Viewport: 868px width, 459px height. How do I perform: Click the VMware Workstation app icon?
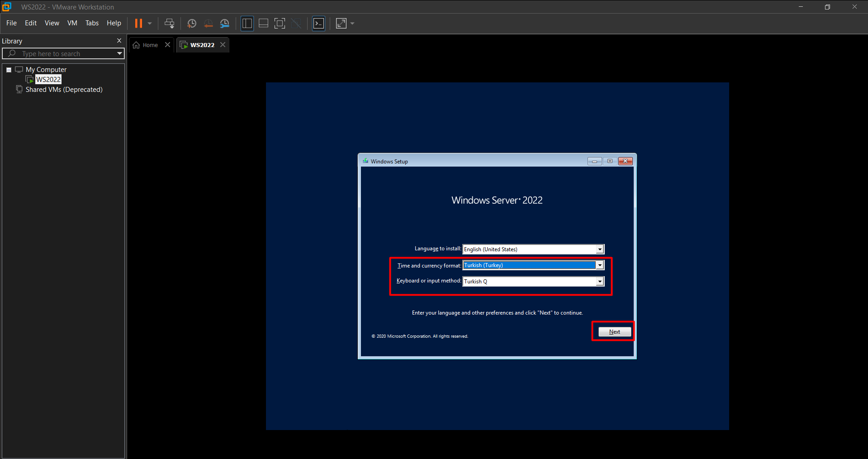tap(6, 7)
